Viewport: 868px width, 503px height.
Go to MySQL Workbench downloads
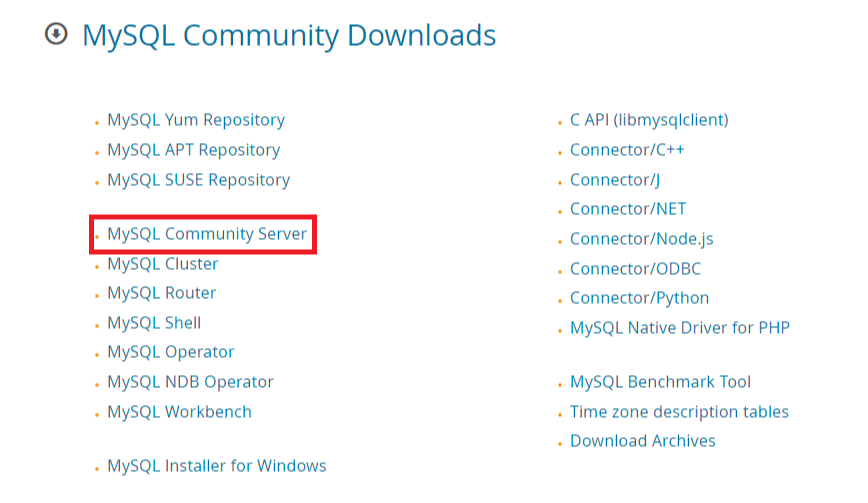coord(179,412)
